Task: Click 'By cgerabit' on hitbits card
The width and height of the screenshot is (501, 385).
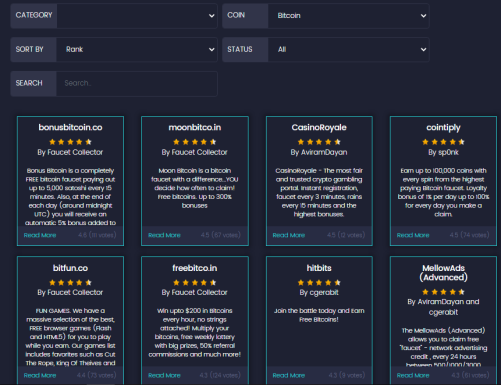Action: click(x=319, y=293)
